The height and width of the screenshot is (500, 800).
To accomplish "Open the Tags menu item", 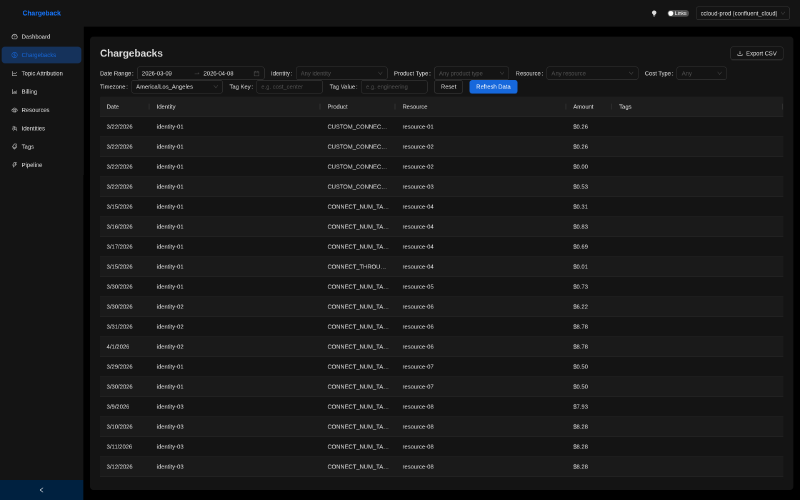I will pos(41,146).
